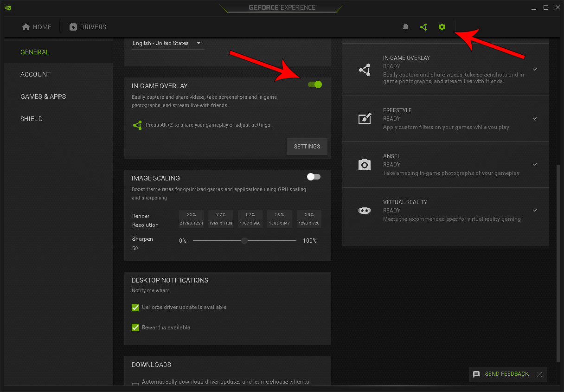Open ACCOUNT settings section

(58, 74)
